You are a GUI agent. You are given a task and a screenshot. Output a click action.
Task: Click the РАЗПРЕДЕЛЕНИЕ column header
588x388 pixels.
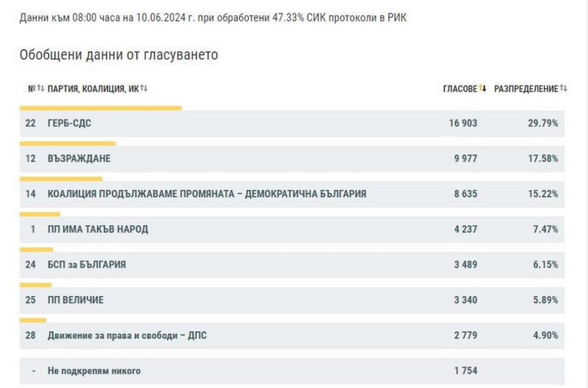pyautogui.click(x=526, y=89)
